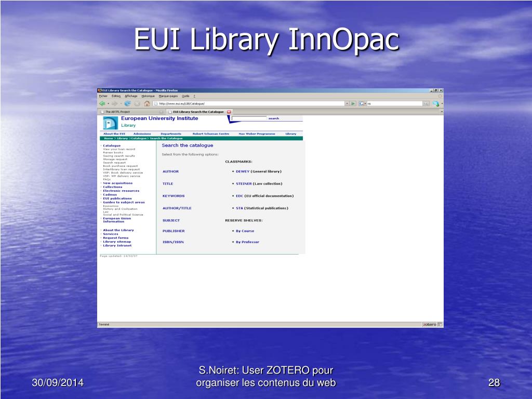
Task: Open the EDC classmark link
Action: 240,196
